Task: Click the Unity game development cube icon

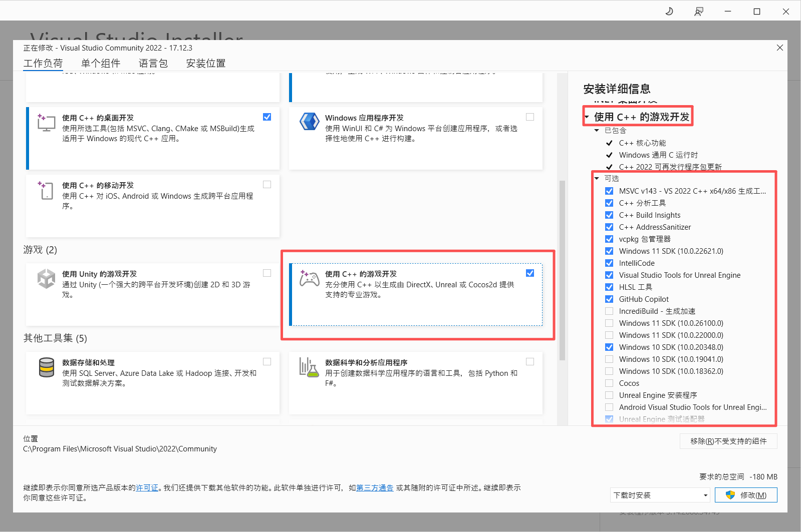Action: 46,279
